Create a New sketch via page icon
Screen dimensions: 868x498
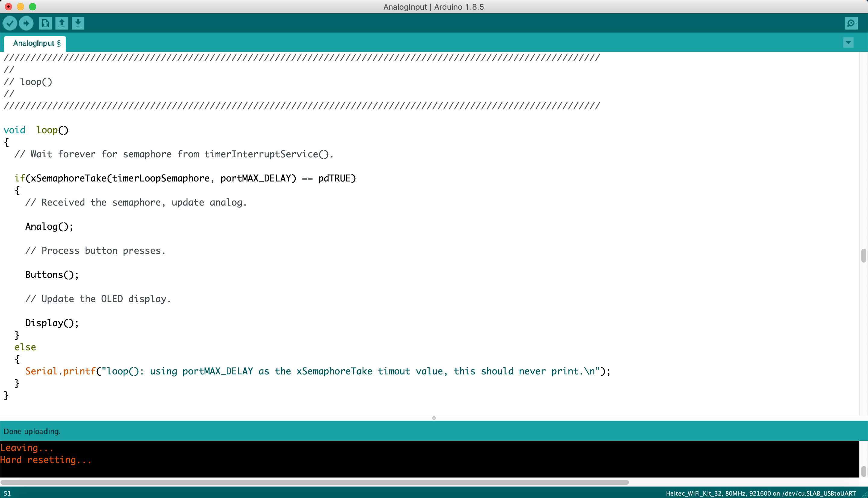click(x=46, y=23)
